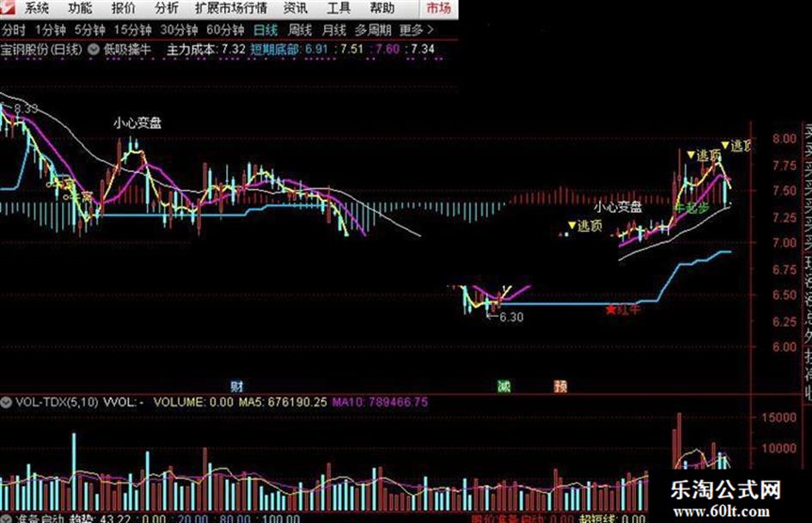Image resolution: width=812 pixels, height=523 pixels.
Task: Switch to 60分钟 period
Action: [x=225, y=30]
